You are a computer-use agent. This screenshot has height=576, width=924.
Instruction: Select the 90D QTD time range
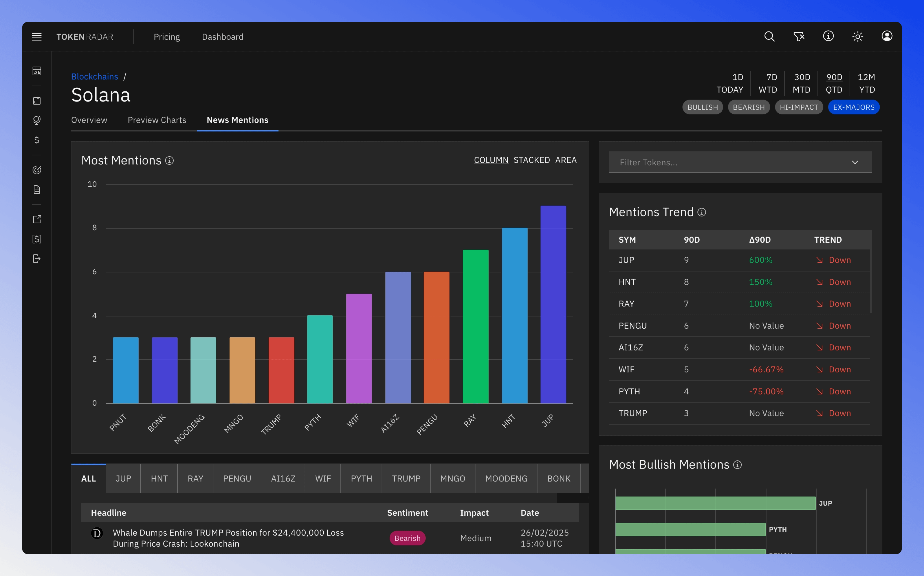[x=834, y=83]
